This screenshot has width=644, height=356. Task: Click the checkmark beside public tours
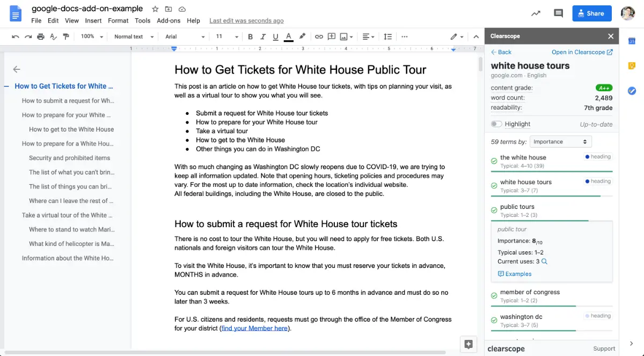pos(494,210)
